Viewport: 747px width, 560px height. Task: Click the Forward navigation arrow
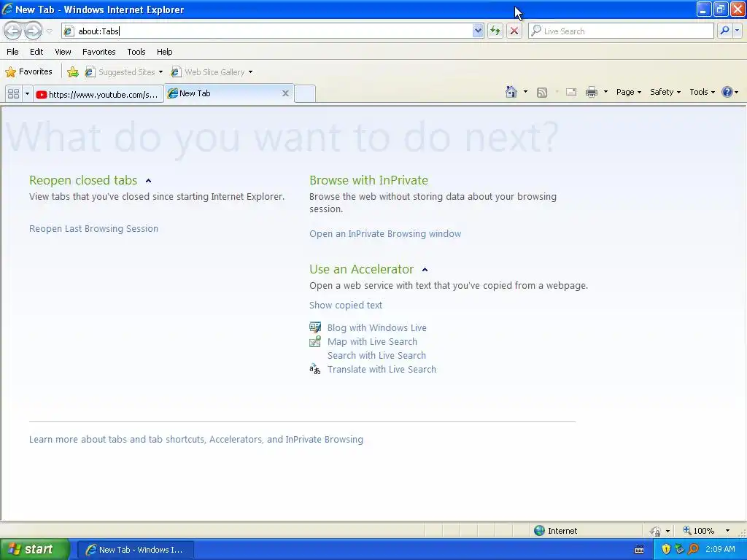[33, 31]
